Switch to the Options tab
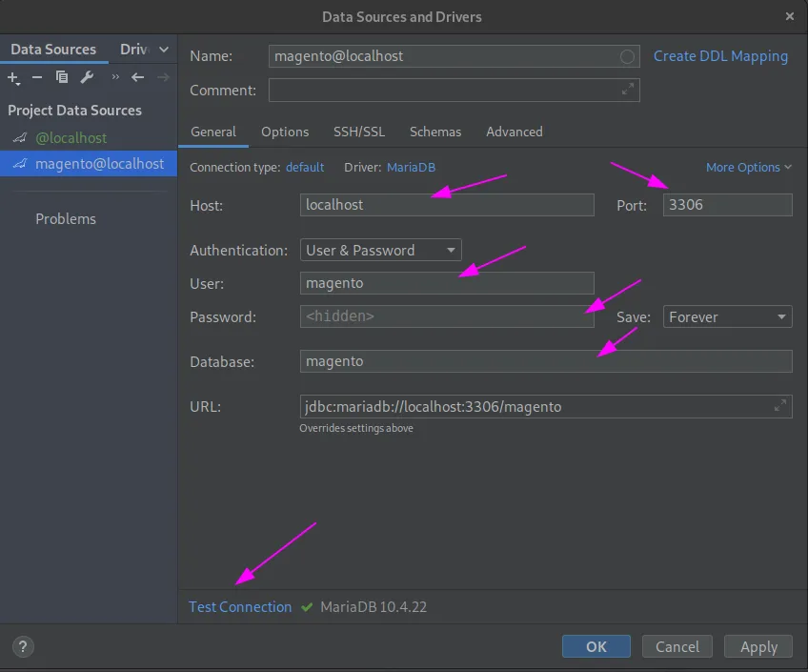Image resolution: width=808 pixels, height=672 pixels. pyautogui.click(x=285, y=132)
